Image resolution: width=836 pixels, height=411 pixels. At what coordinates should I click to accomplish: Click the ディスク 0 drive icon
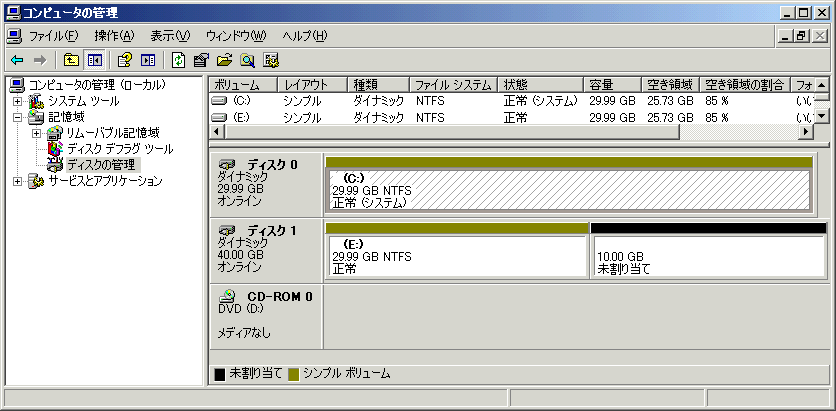pos(228,165)
